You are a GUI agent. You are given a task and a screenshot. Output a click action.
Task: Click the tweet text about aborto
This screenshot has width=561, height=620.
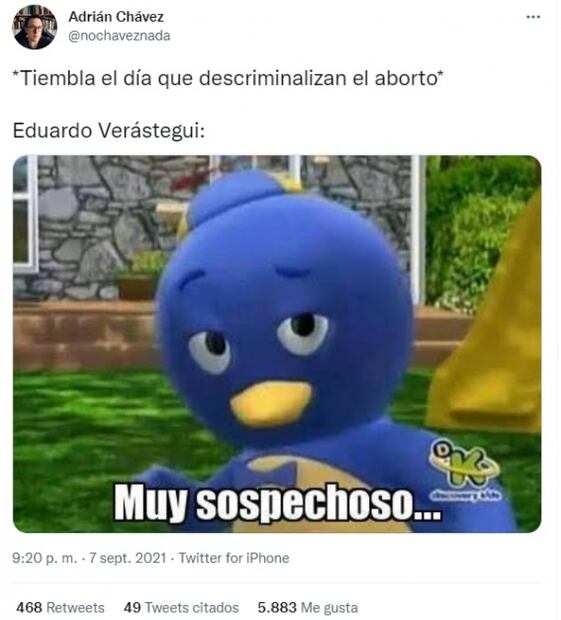[228, 78]
